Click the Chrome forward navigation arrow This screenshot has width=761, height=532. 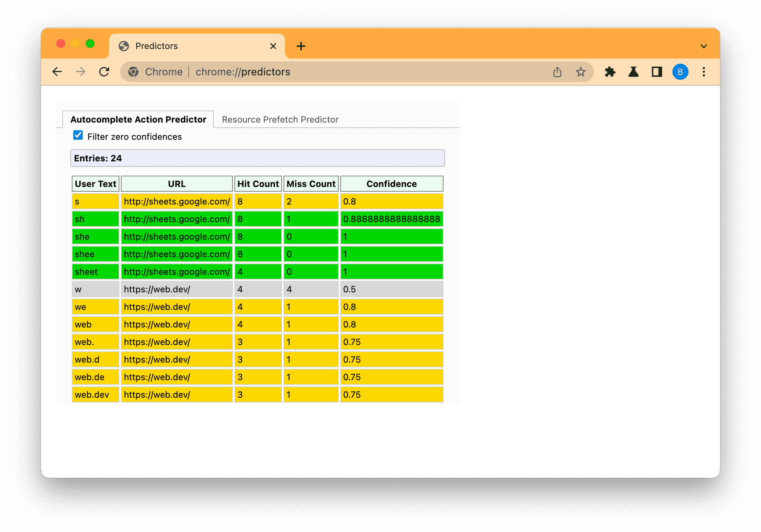[x=80, y=72]
